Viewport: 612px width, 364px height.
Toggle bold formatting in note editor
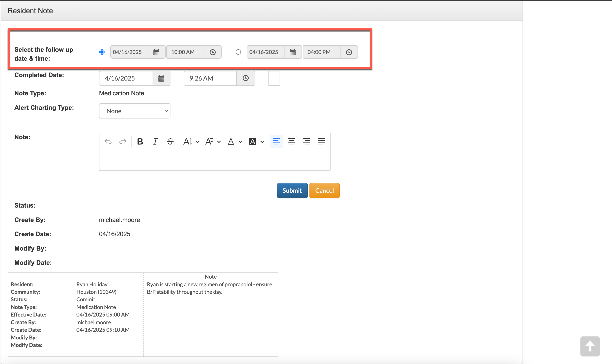coord(140,142)
